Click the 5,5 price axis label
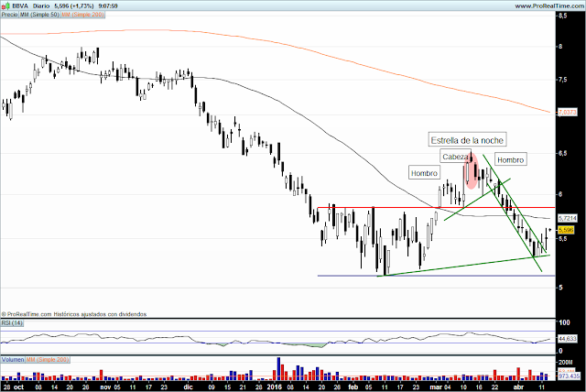This screenshot has height=392, width=586. coord(563,238)
